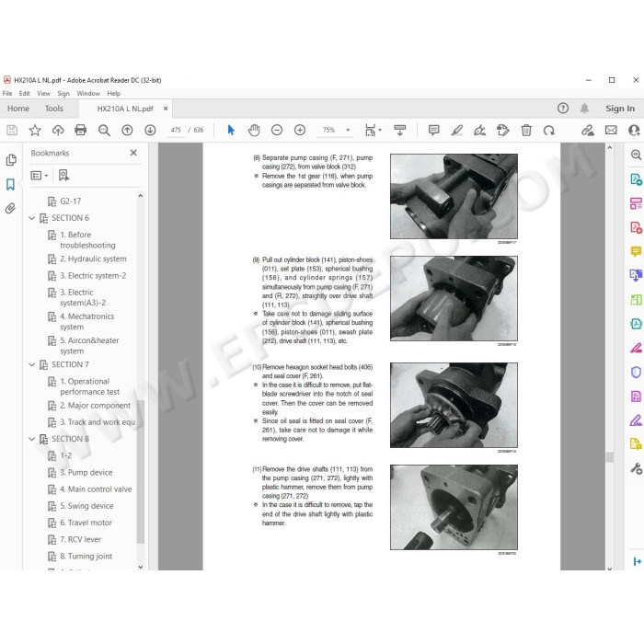Open bookmark '3. Pump device'
This screenshot has width=644, height=644.
[x=86, y=472]
